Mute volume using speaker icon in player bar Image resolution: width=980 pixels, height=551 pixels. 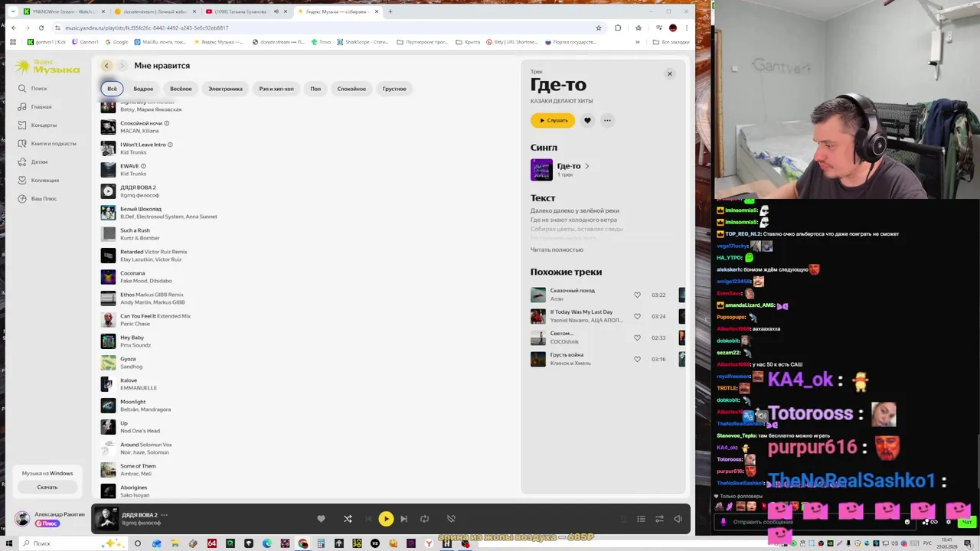[678, 519]
